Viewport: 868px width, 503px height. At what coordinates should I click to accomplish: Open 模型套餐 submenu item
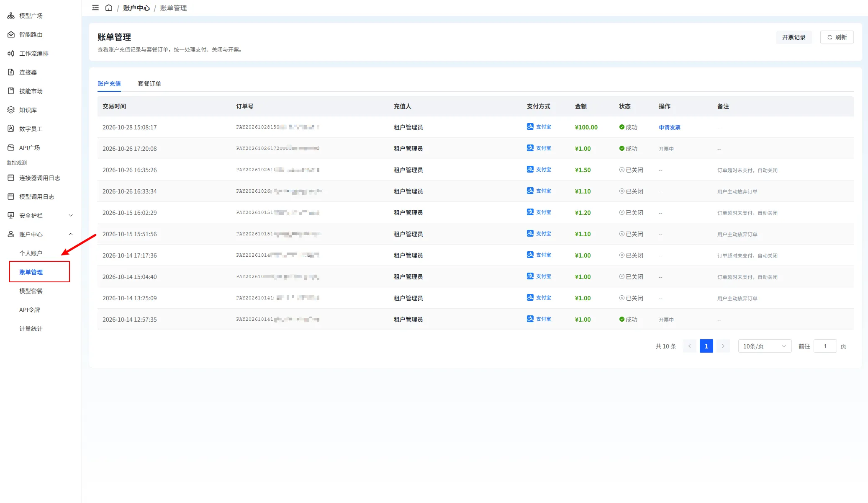31,291
